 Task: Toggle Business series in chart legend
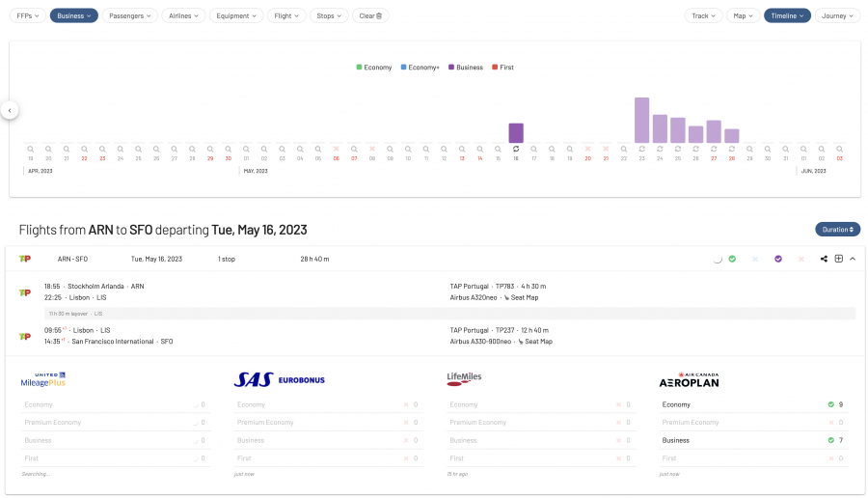[465, 68]
